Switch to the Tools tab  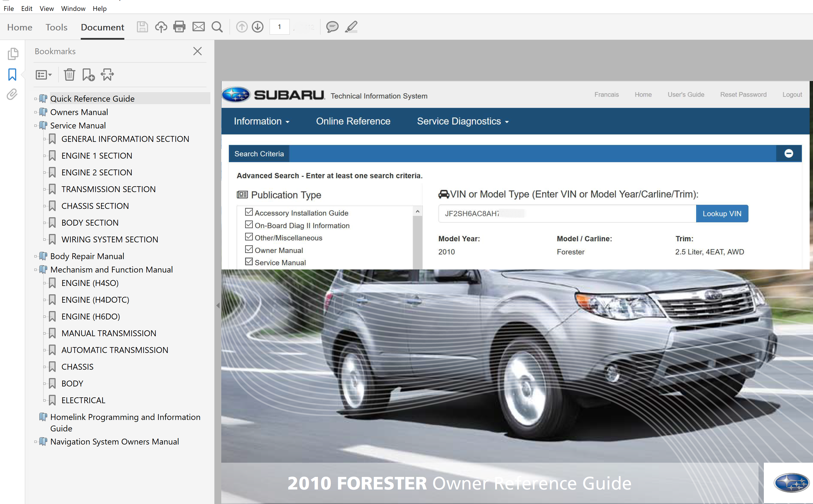56,27
